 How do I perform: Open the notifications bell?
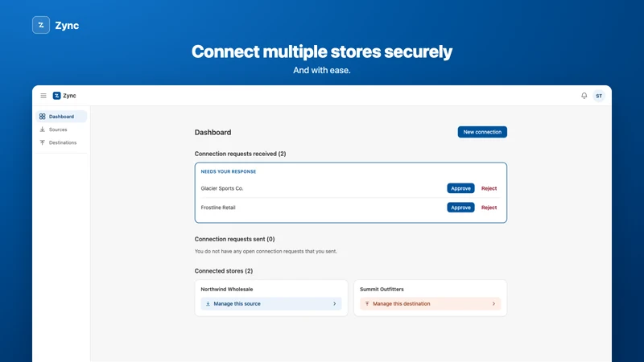[584, 96]
